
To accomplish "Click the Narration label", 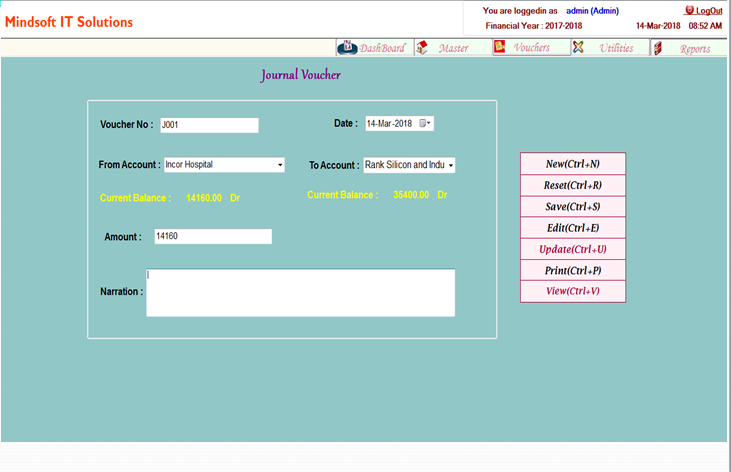I will pyautogui.click(x=121, y=292).
